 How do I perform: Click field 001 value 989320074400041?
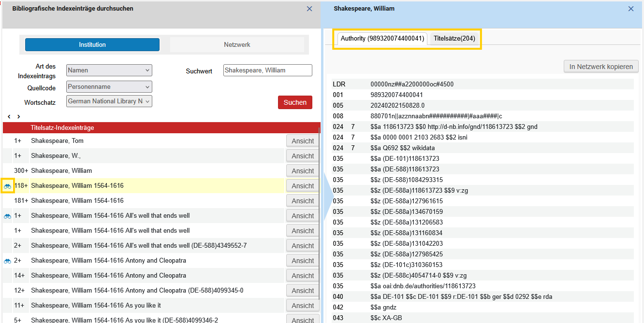coord(397,95)
